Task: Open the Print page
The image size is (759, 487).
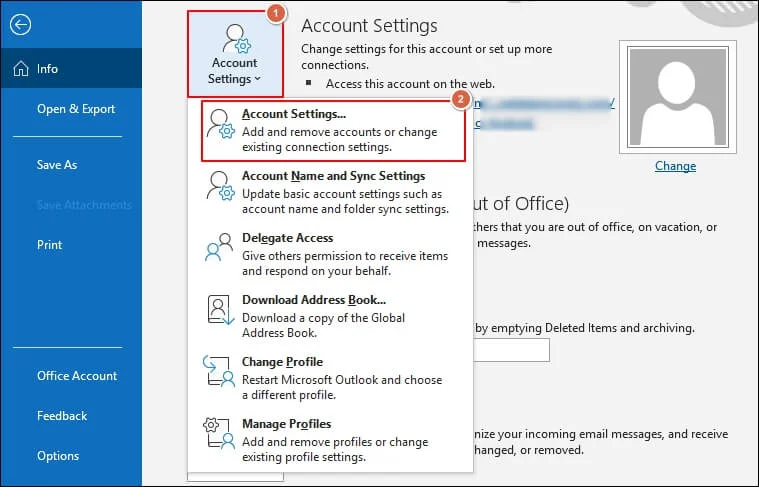Action: pos(49,245)
